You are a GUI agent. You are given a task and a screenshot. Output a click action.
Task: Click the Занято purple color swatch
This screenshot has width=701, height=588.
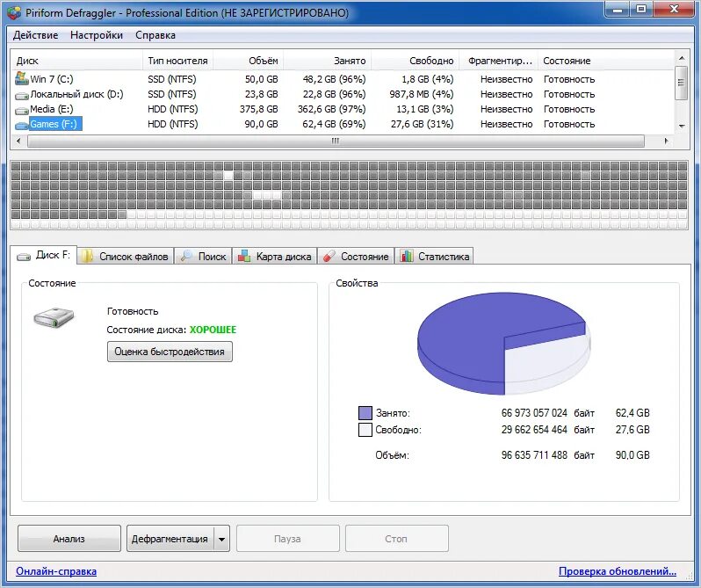pos(365,413)
